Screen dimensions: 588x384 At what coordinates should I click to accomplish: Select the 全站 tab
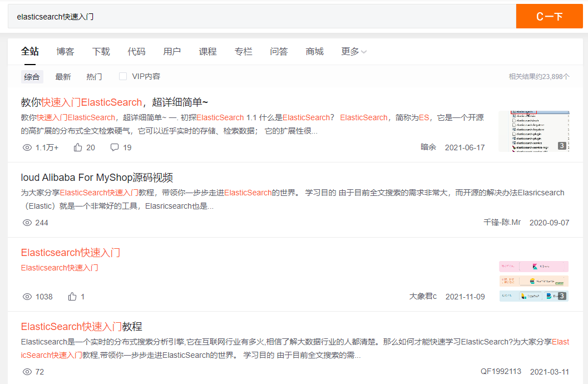tap(29, 51)
